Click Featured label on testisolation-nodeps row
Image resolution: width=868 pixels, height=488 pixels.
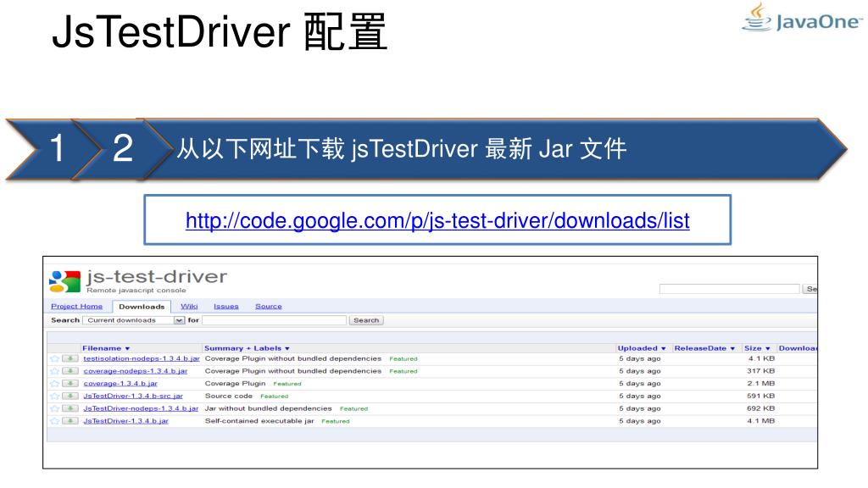click(x=403, y=359)
